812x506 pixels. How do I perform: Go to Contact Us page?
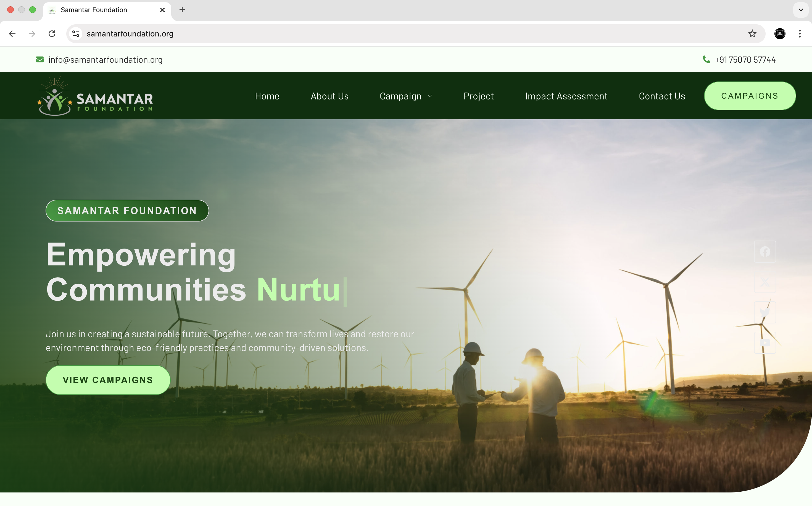(x=662, y=96)
